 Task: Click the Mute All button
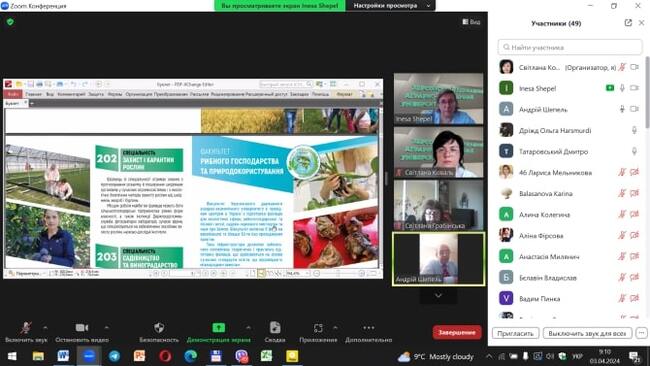tap(587, 333)
